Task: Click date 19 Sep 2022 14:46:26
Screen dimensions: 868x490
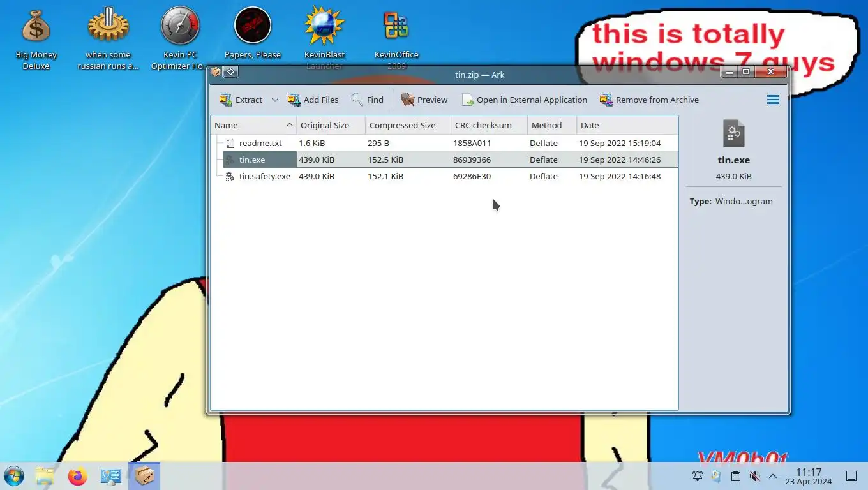Action: coord(620,160)
